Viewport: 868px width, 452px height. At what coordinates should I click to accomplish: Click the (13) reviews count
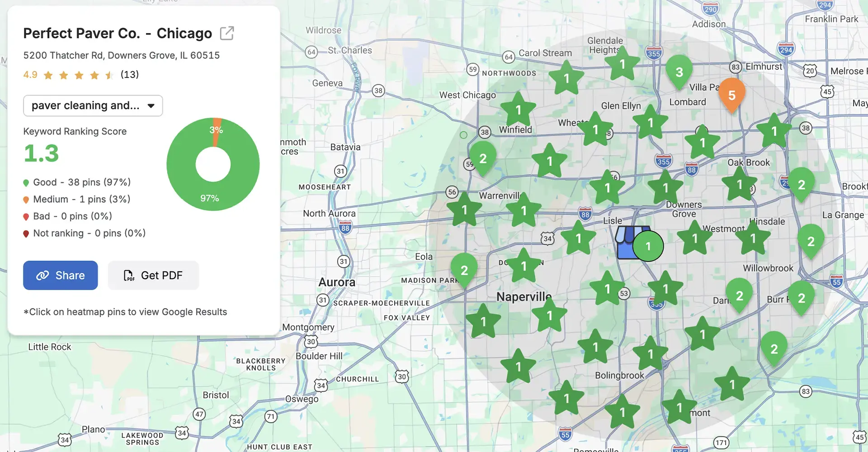130,75
